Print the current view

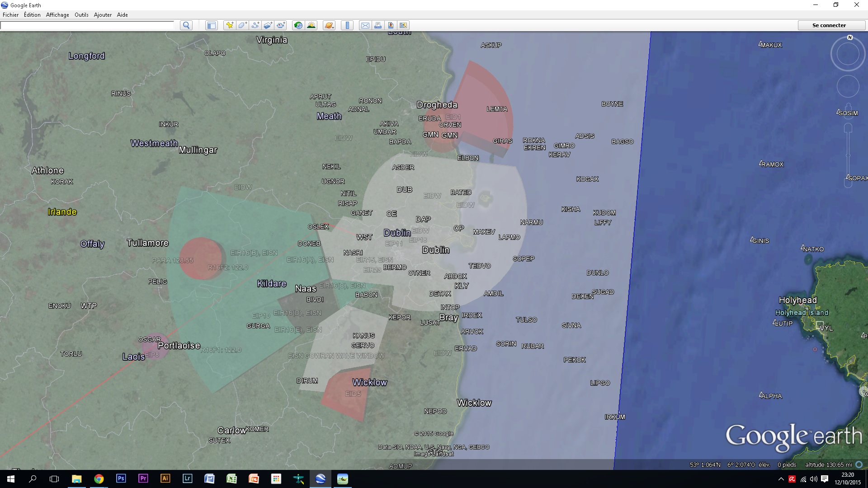(378, 25)
